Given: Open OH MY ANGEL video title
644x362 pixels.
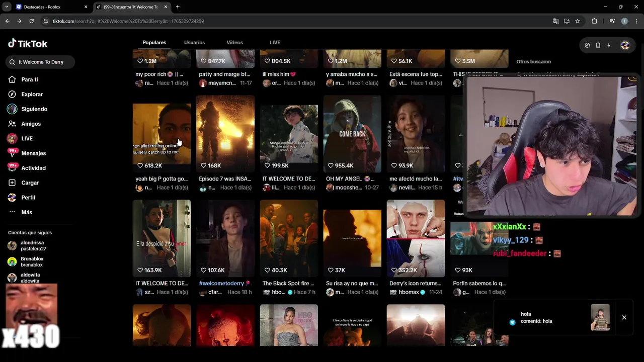Looking at the screenshot, I should click(x=350, y=179).
